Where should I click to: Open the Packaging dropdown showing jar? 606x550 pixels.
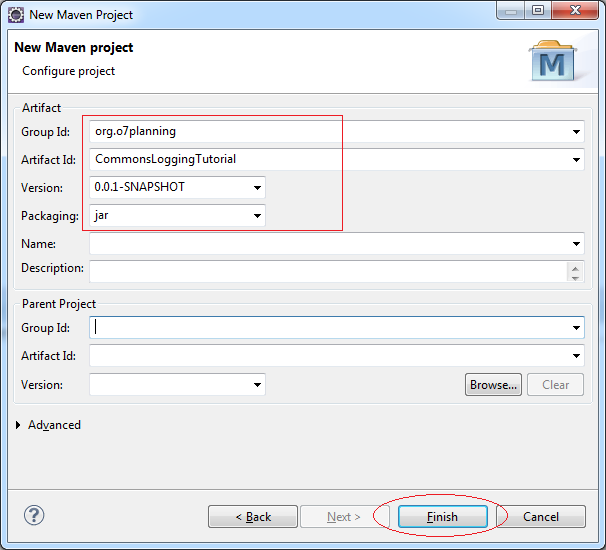pos(257,216)
